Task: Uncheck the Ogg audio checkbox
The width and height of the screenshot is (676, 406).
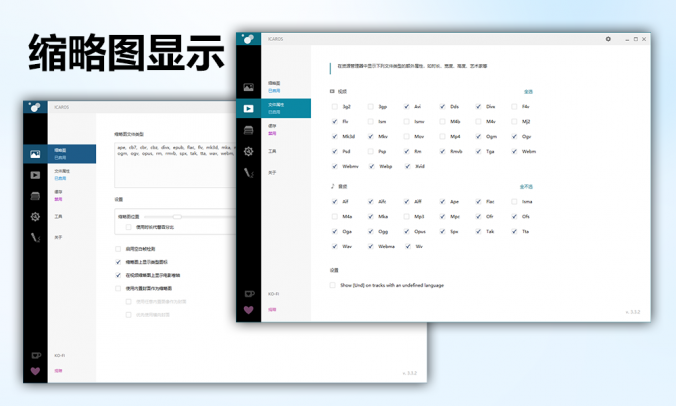Action: coord(370,231)
